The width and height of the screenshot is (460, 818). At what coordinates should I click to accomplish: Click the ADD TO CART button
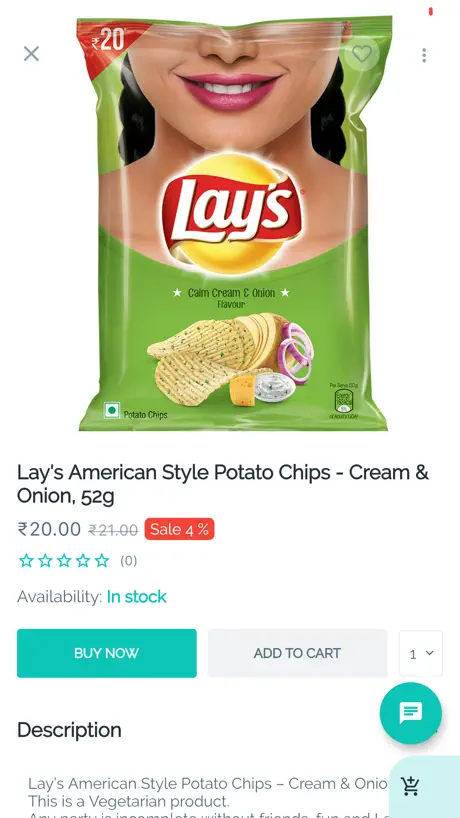pos(297,653)
